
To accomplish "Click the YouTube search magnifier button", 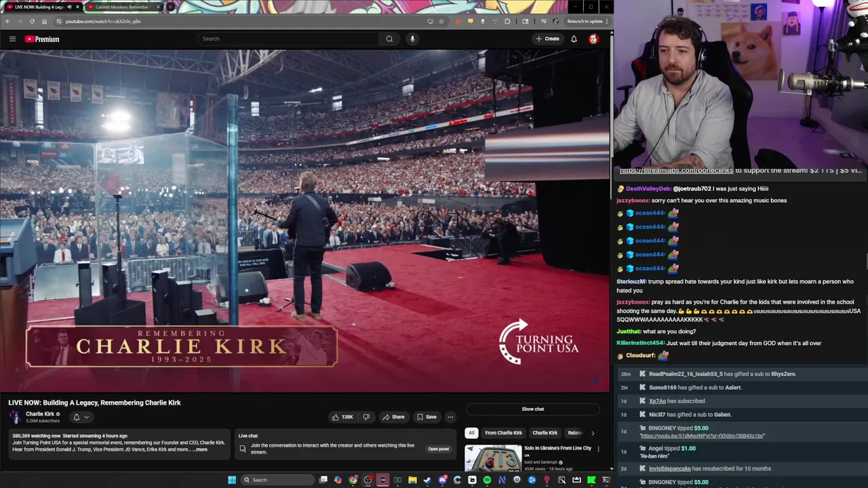I will [x=389, y=39].
